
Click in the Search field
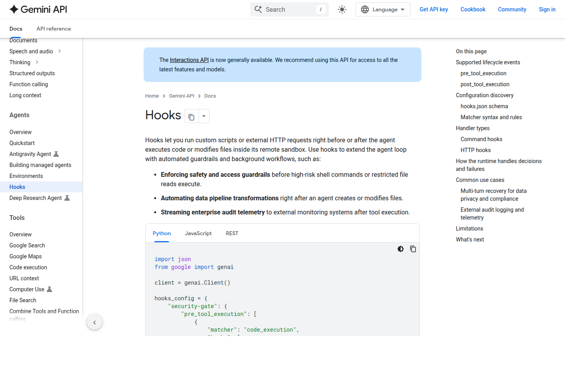point(290,9)
